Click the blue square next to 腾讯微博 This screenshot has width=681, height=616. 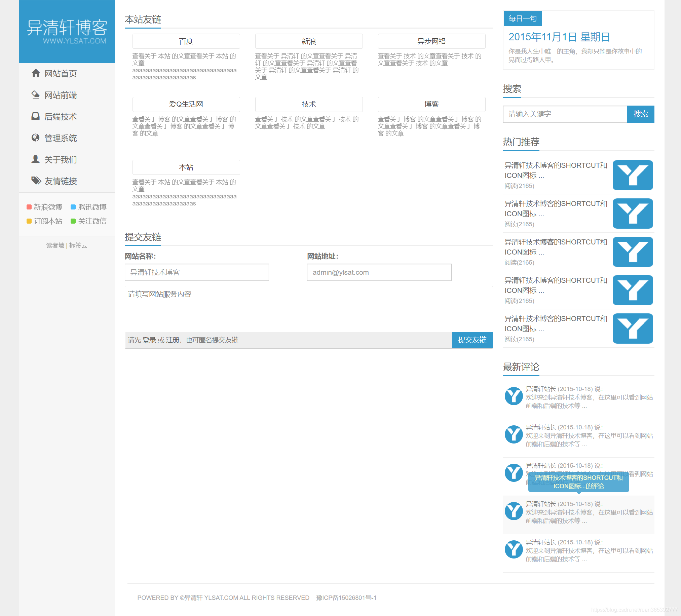[x=73, y=207]
